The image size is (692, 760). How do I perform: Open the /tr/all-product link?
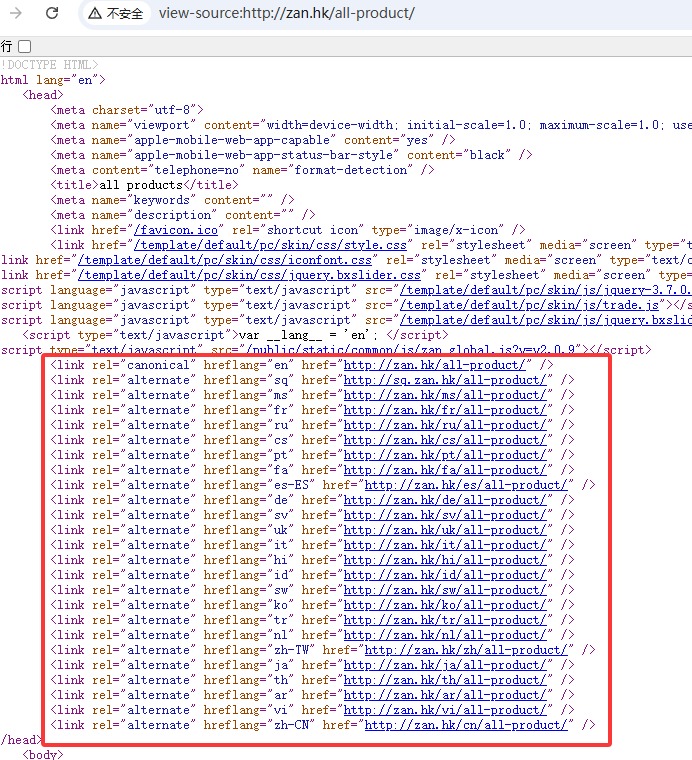(x=445, y=620)
